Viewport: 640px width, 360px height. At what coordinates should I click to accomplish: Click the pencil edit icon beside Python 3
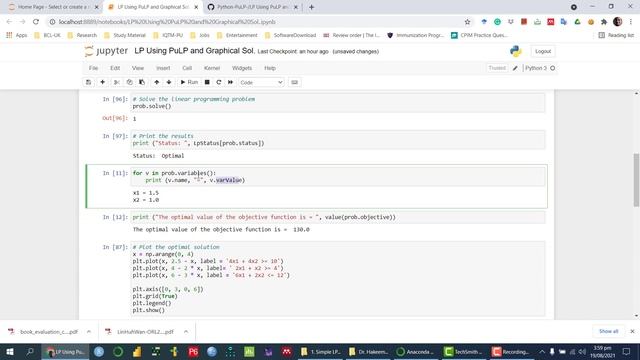(515, 68)
